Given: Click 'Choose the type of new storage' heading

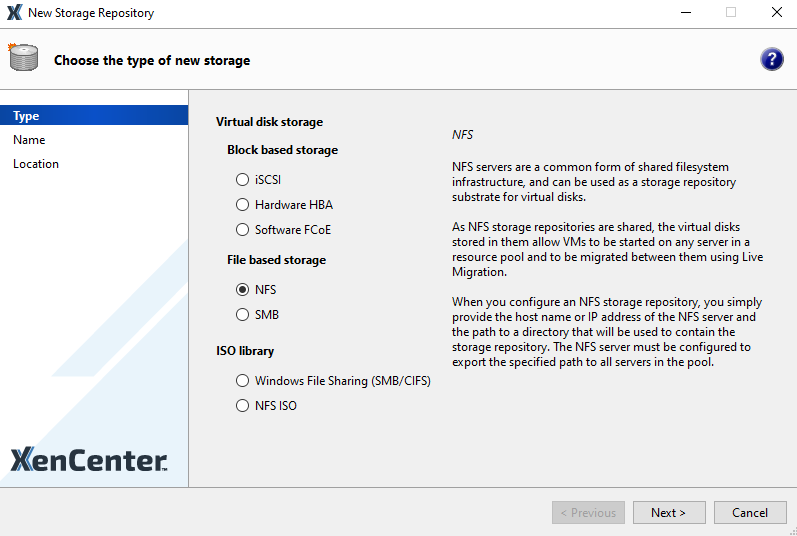Looking at the screenshot, I should tap(152, 60).
